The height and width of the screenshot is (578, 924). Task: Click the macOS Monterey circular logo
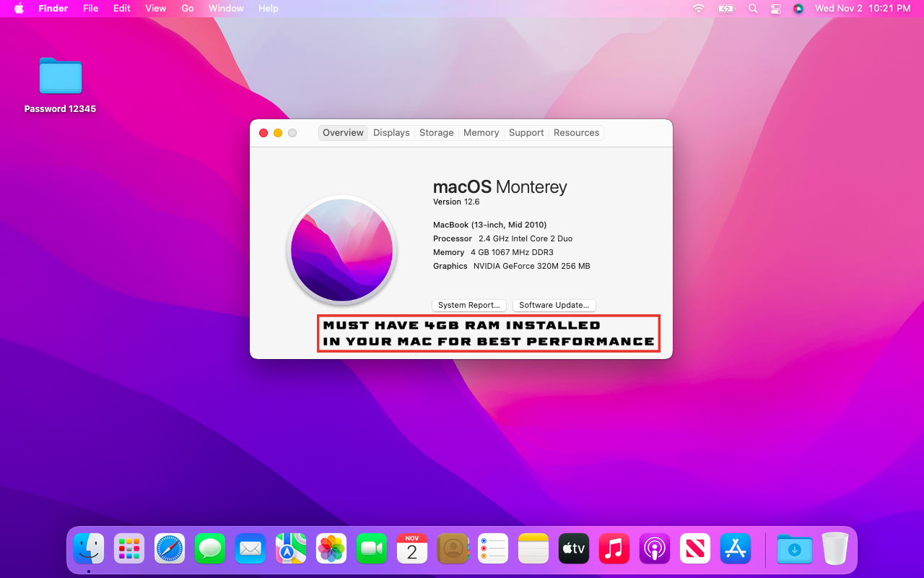click(342, 251)
